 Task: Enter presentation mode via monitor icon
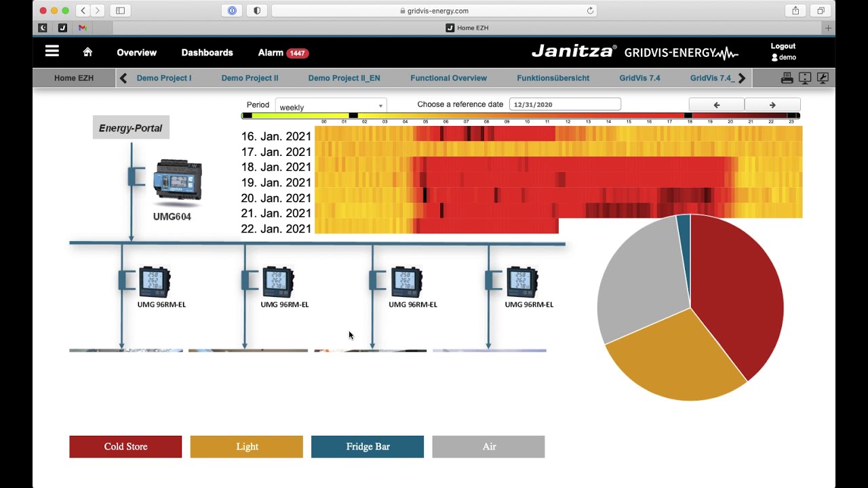(x=805, y=78)
